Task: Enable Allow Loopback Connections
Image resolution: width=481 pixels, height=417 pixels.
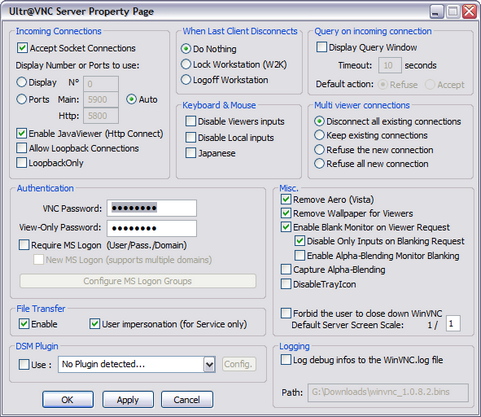Action: tap(22, 148)
